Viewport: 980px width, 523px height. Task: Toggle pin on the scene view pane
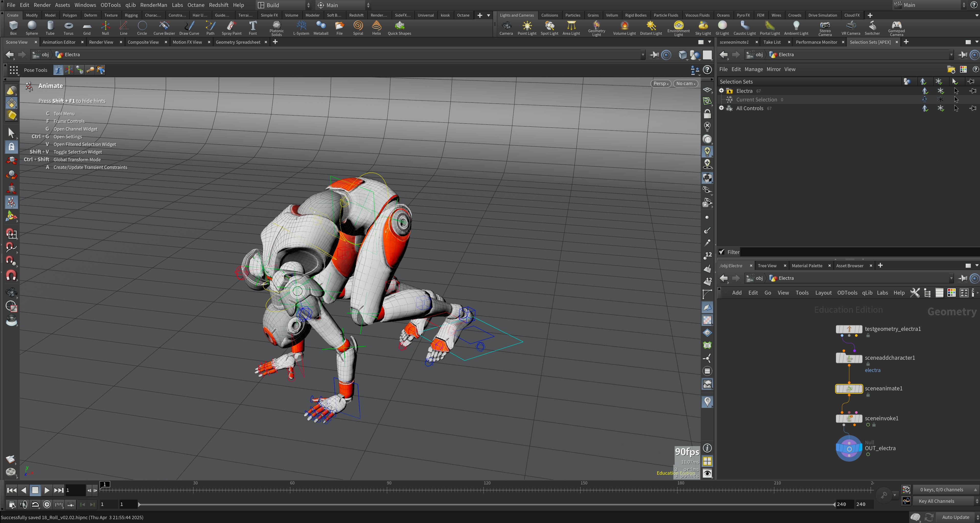(654, 55)
